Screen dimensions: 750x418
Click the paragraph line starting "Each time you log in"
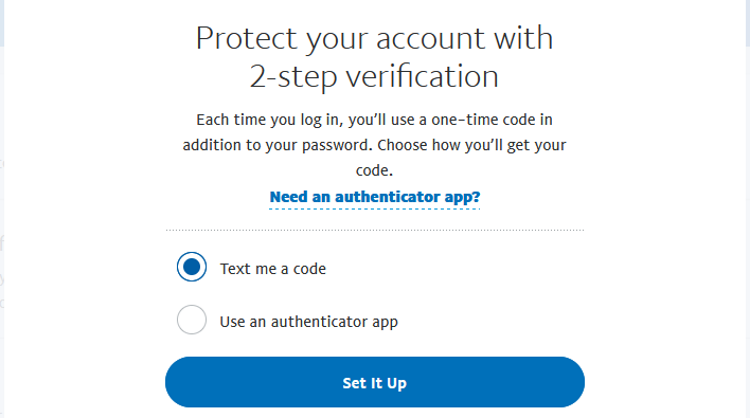[x=374, y=120]
